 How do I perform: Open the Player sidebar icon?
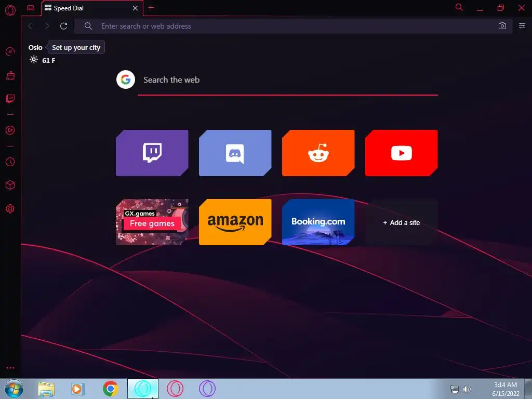point(10,130)
